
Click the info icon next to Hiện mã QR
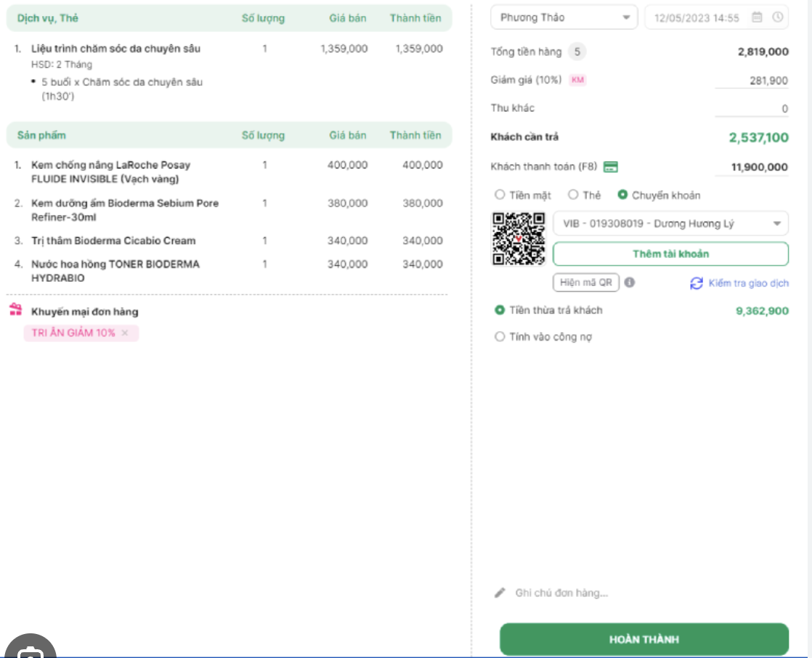(629, 283)
